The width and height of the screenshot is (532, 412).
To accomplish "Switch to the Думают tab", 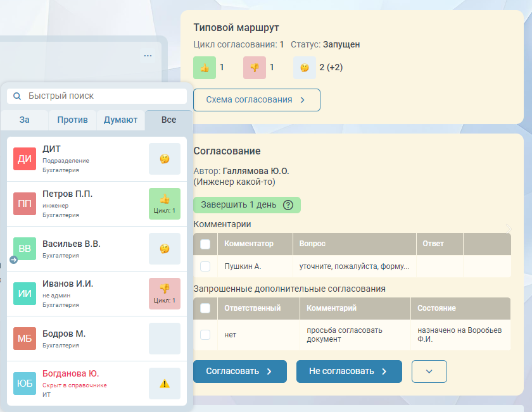I will [x=120, y=120].
